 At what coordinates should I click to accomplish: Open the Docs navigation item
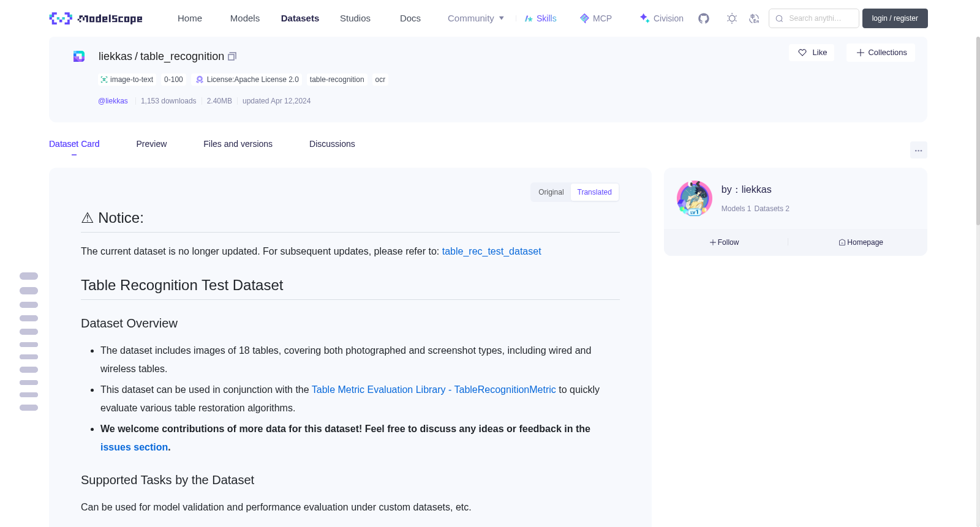(x=410, y=18)
